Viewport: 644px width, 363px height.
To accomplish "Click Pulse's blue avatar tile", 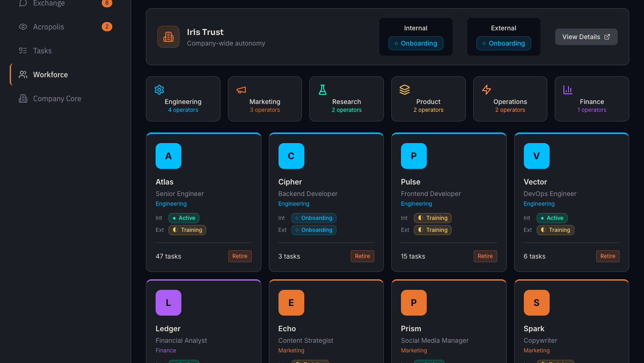I will [x=413, y=156].
